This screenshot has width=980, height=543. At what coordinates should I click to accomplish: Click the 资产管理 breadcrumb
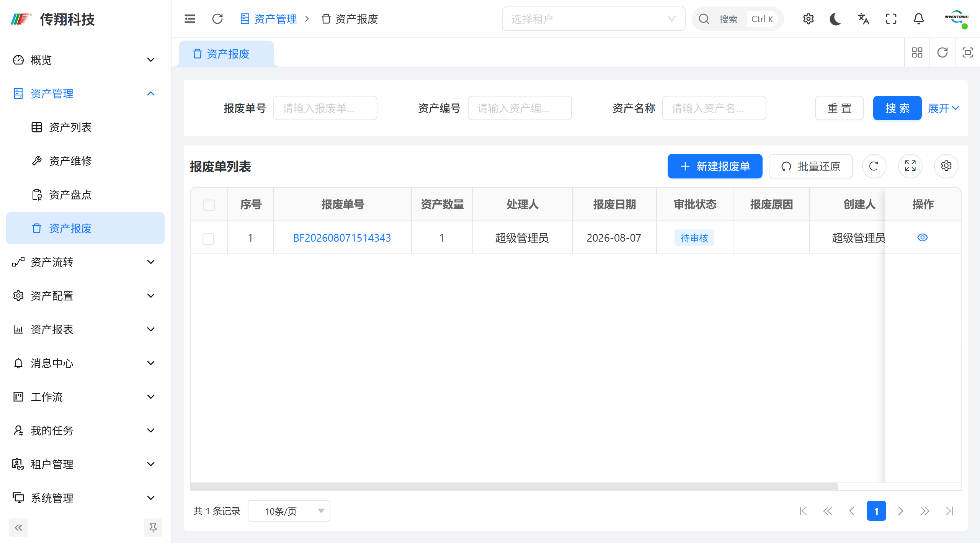(x=269, y=19)
